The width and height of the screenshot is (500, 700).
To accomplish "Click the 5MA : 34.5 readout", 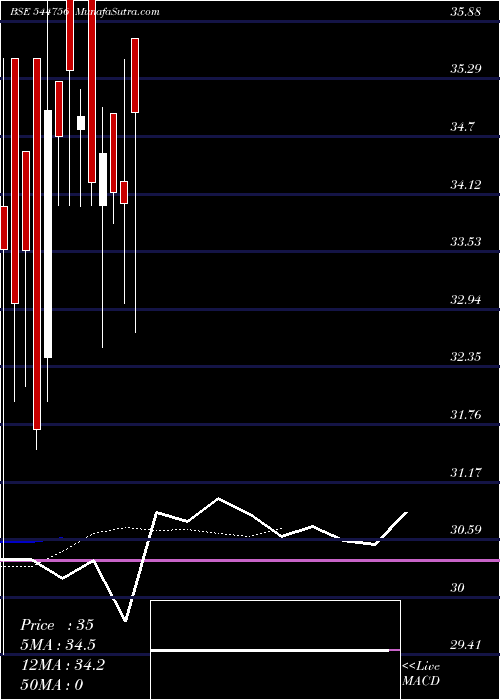I will click(58, 645).
